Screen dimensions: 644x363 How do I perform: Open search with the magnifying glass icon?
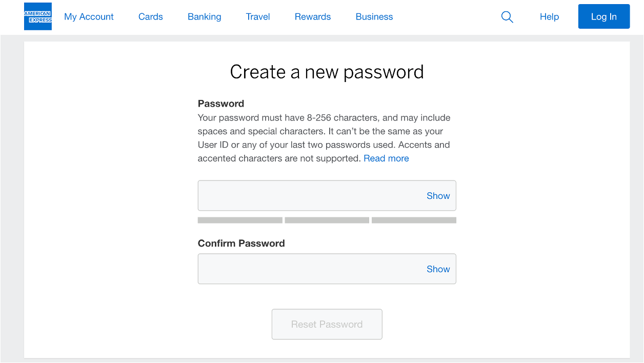coord(507,16)
